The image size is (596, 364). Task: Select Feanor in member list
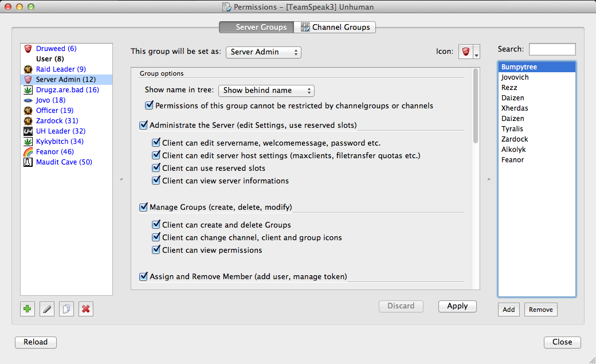(x=537, y=160)
